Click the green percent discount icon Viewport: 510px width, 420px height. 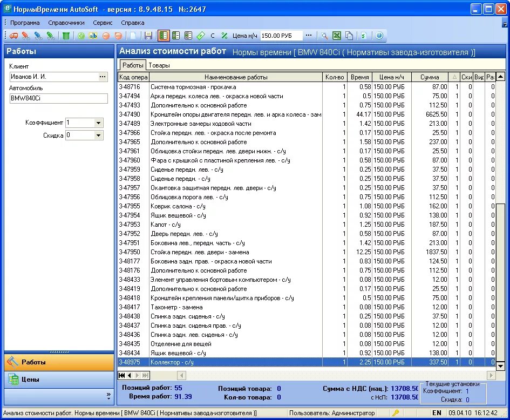click(225, 36)
